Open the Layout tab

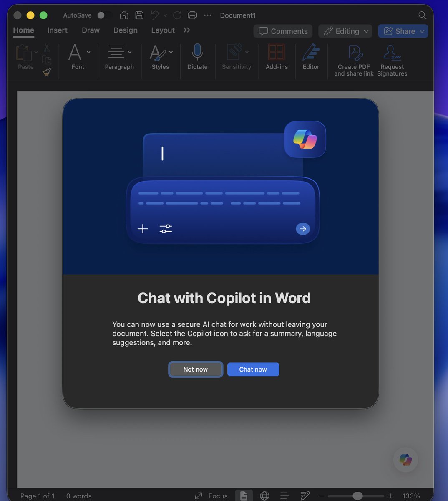tap(163, 30)
